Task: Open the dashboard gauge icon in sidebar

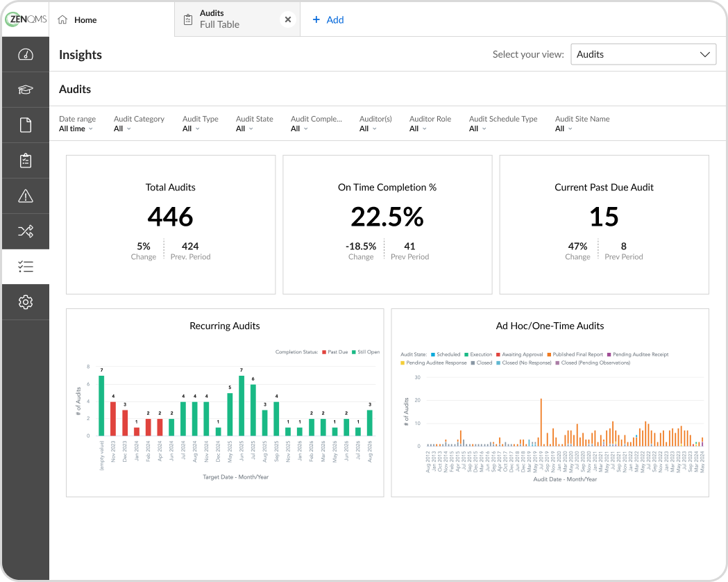Action: [25, 53]
